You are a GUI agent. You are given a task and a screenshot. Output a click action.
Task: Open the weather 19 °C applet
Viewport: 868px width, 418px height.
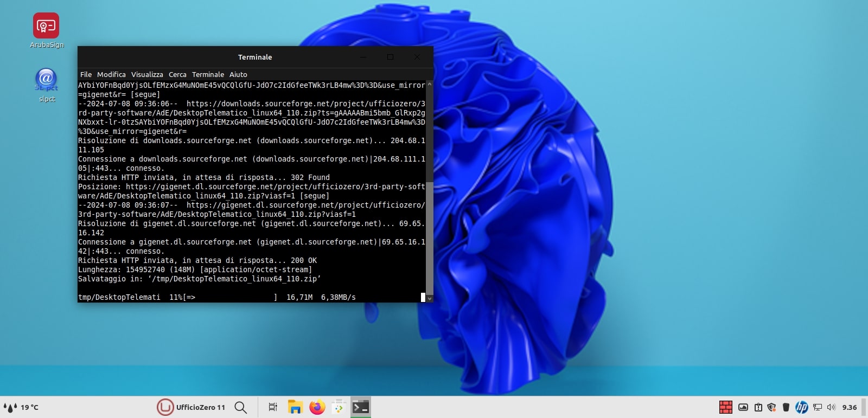(x=21, y=407)
